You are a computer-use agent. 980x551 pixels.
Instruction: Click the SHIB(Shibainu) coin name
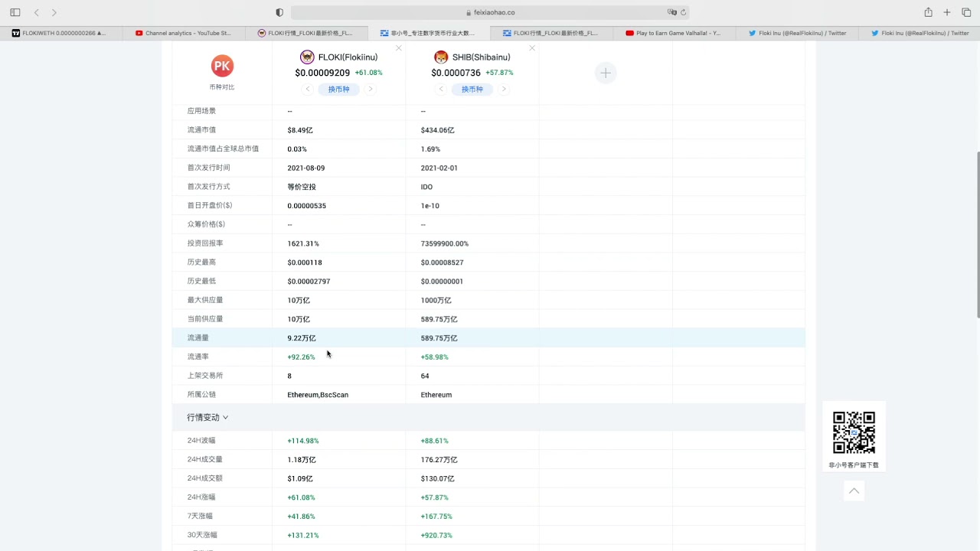tap(482, 57)
